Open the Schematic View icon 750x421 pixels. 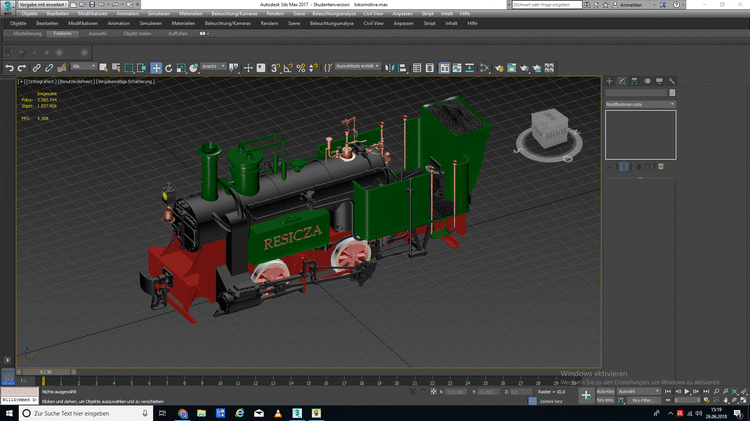tap(470, 68)
